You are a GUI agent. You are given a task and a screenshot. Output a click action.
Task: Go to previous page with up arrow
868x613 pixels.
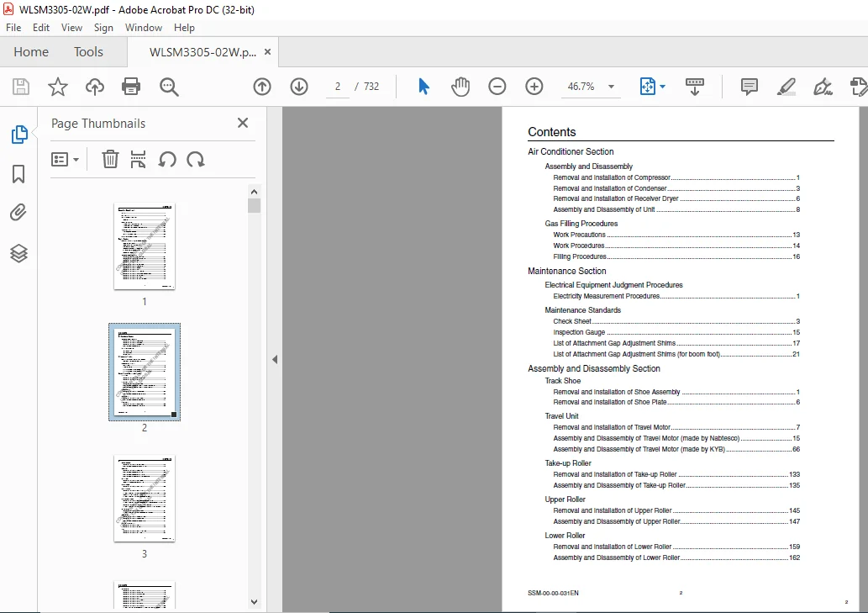tap(262, 87)
